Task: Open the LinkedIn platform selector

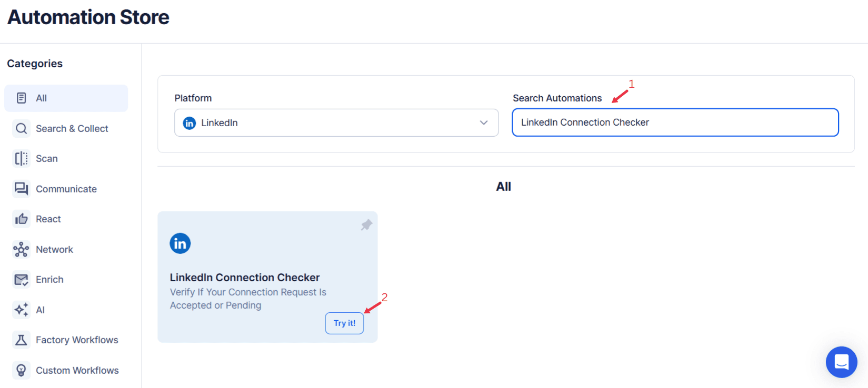Action: point(336,122)
